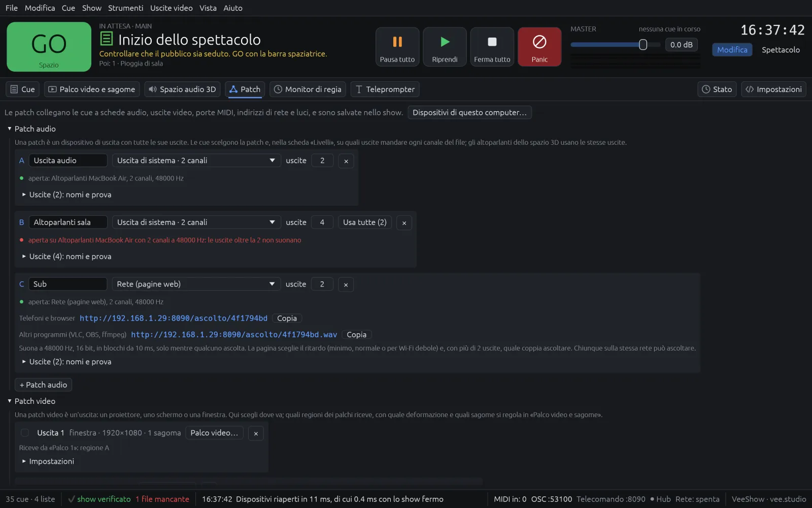The height and width of the screenshot is (508, 812).
Task: Click the Ferma tutto stop icon
Action: click(492, 42)
